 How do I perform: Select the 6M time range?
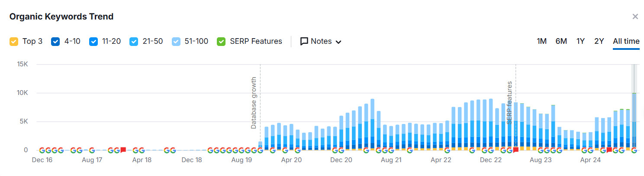click(561, 41)
